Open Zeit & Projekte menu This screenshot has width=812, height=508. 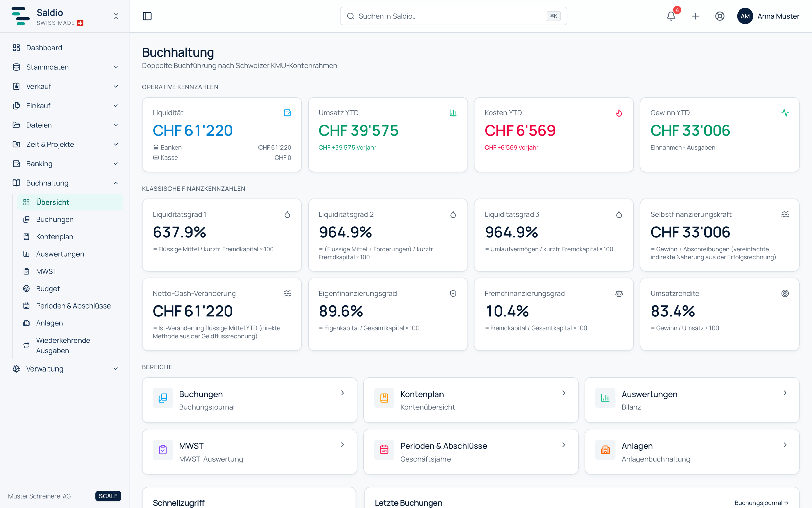pos(65,144)
